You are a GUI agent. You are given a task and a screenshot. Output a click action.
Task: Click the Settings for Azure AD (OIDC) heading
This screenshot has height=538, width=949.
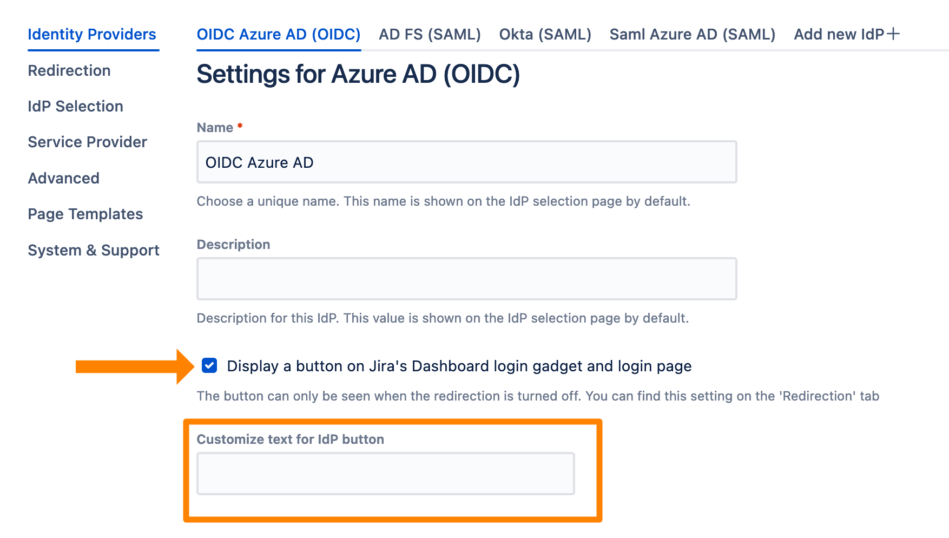tap(358, 74)
